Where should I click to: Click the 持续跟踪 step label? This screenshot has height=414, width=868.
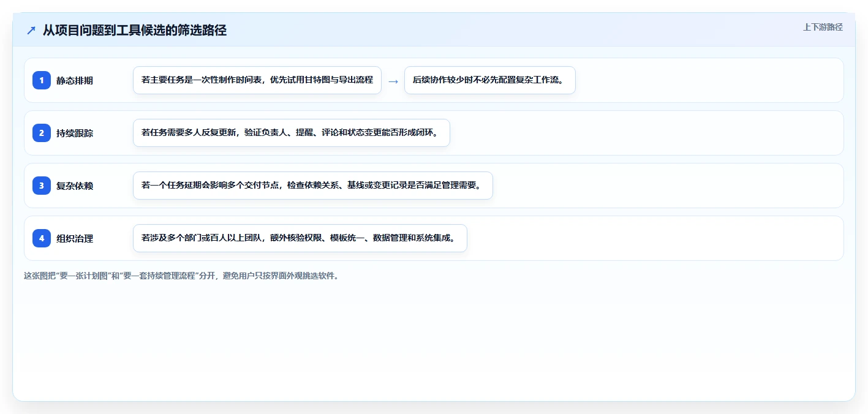(75, 133)
